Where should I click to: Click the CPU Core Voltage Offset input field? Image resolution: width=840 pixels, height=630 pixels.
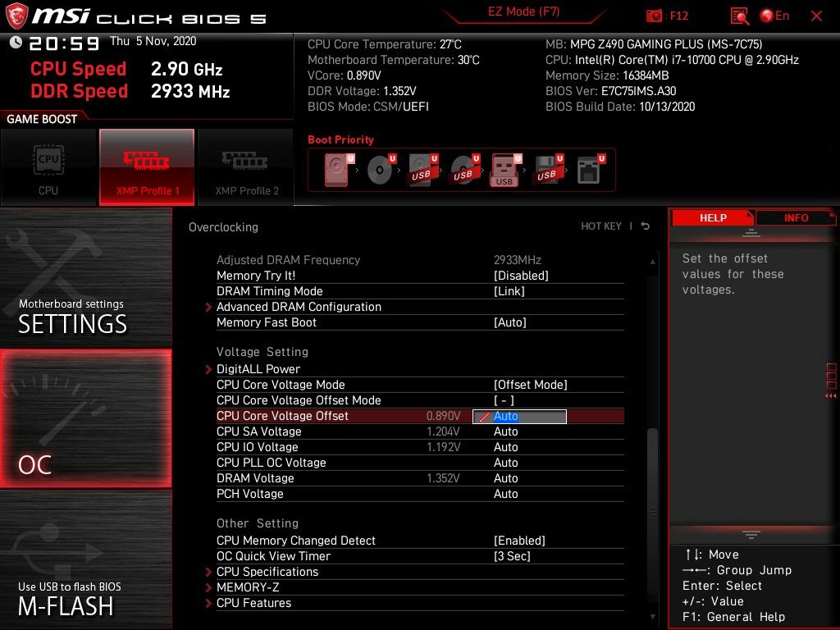point(519,416)
